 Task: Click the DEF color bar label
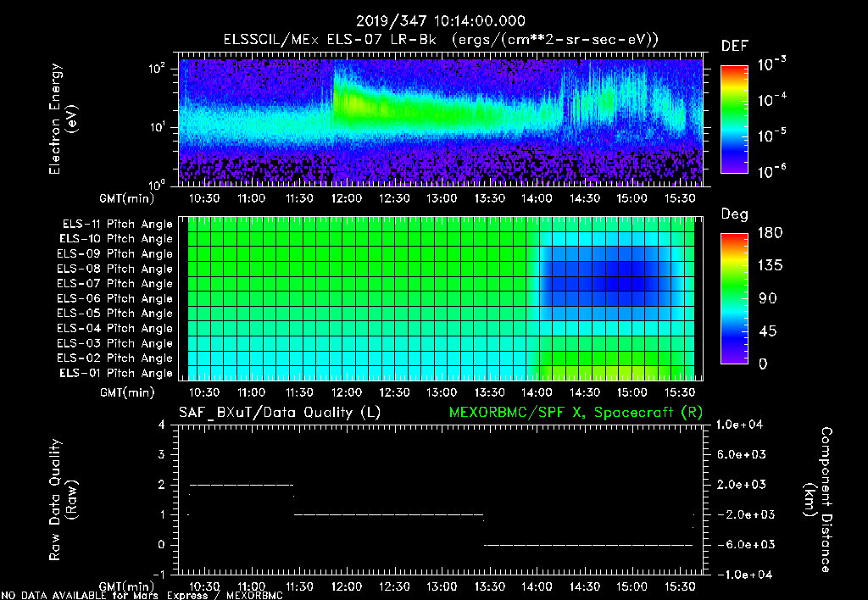[x=735, y=47]
